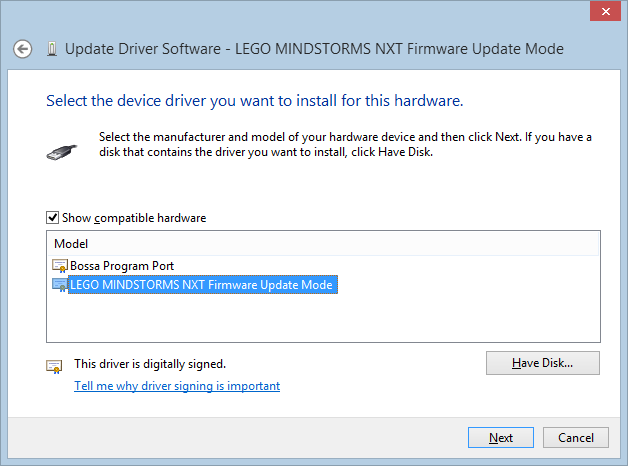Click the Have Disk button
Viewport: 628px width, 466px height.
click(543, 363)
